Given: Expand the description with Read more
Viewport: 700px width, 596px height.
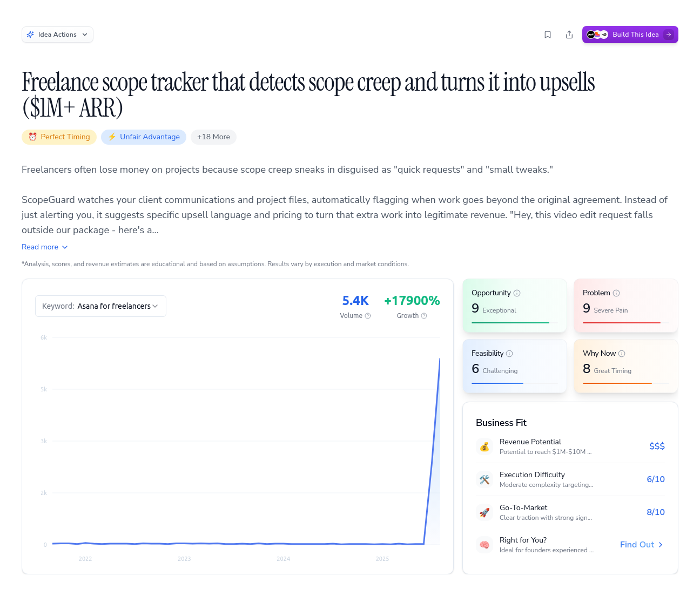Looking at the screenshot, I should coord(45,247).
